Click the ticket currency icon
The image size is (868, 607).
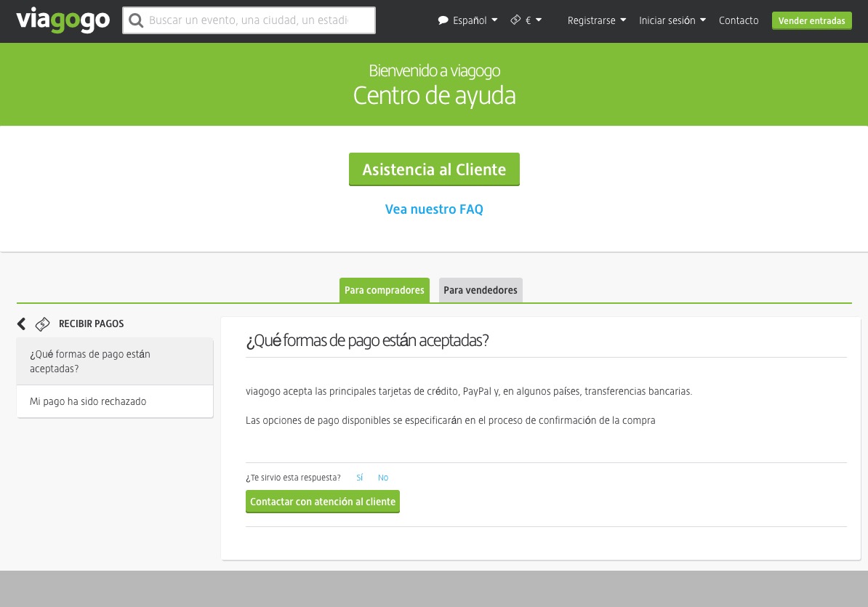tap(515, 20)
